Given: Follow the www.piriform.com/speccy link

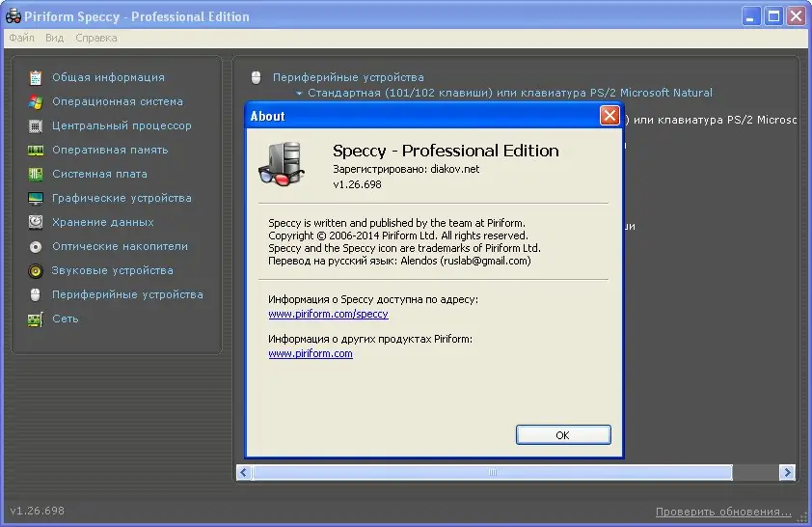Looking at the screenshot, I should tap(328, 314).
